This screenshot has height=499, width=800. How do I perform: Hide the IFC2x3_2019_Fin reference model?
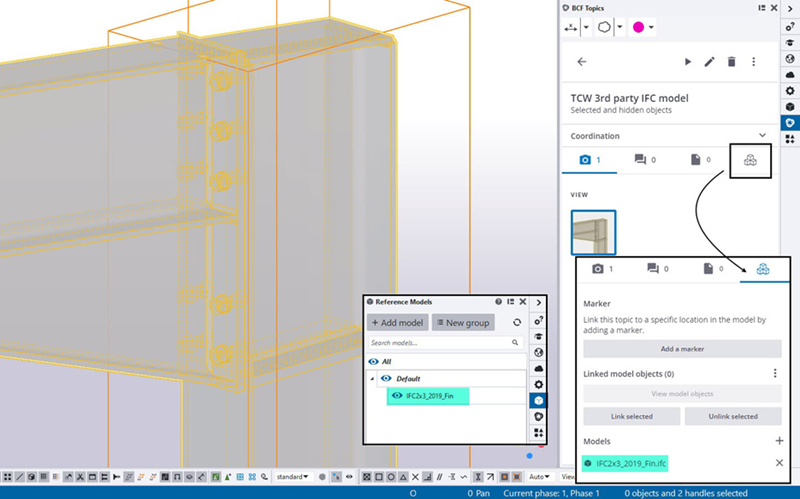pos(397,396)
